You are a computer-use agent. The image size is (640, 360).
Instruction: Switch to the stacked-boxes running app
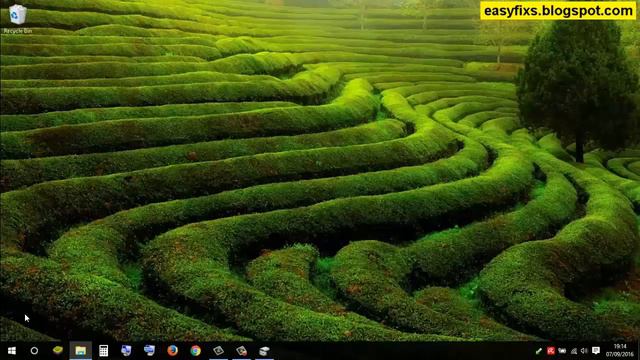coord(264,351)
